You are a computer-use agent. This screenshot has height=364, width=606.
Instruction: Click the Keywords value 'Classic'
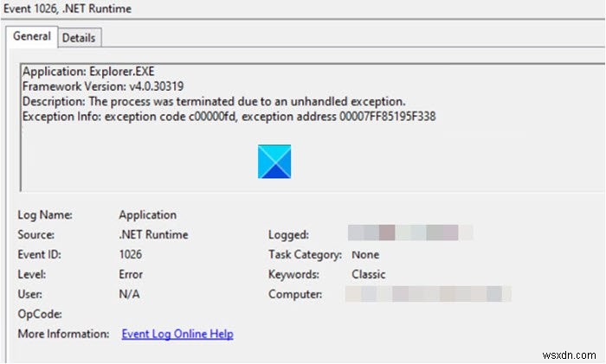369,274
